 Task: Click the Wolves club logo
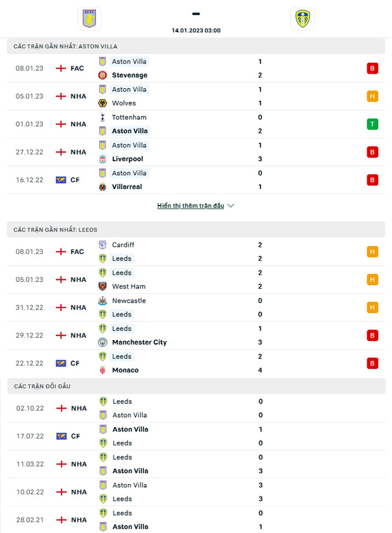coord(103,103)
